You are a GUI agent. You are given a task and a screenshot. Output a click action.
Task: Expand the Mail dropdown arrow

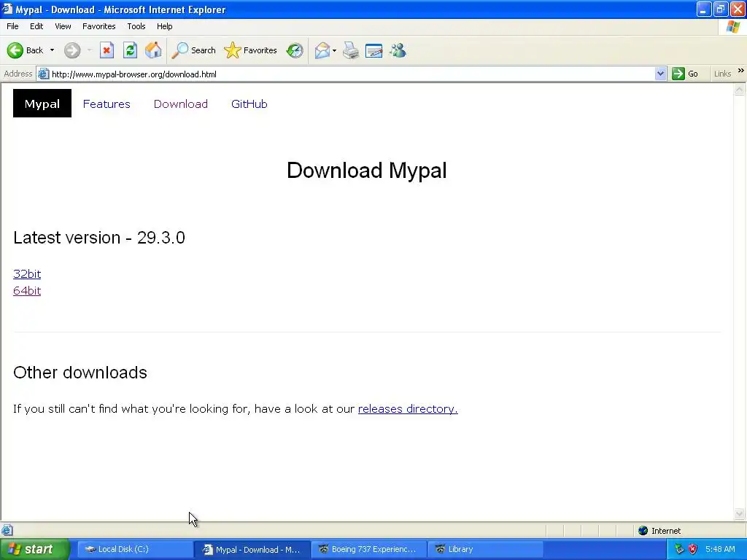[x=334, y=50]
